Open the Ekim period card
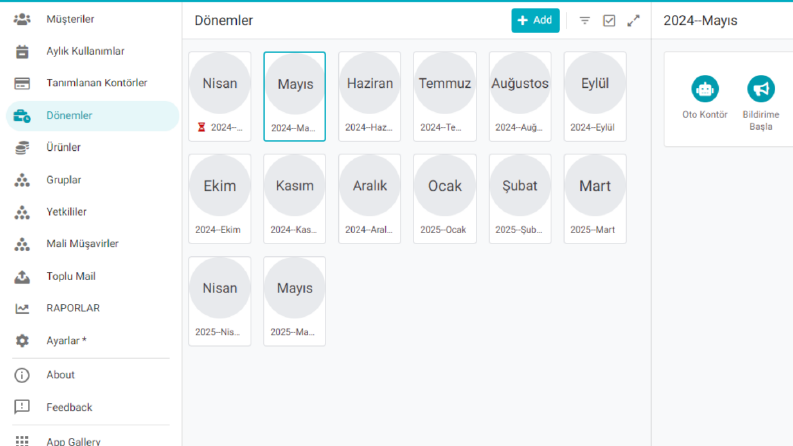This screenshot has height=446, width=793. pos(219,199)
